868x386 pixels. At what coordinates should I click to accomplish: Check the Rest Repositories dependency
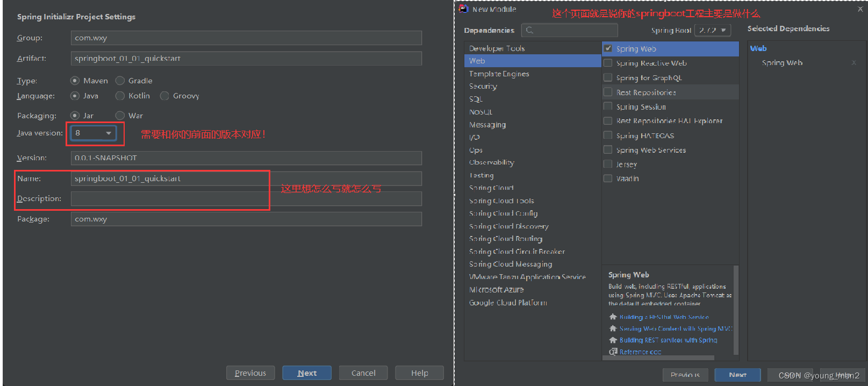pyautogui.click(x=608, y=92)
